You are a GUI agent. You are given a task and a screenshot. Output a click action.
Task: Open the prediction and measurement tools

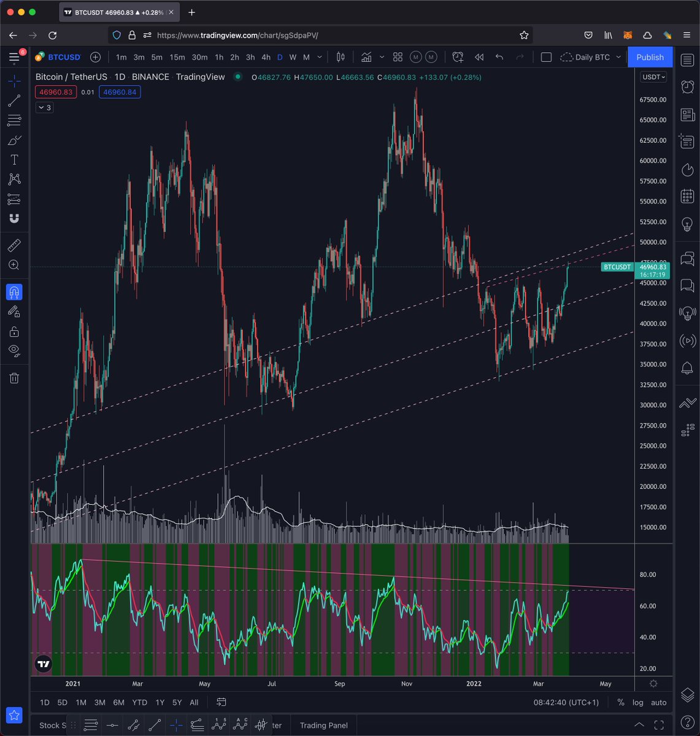coord(14,199)
